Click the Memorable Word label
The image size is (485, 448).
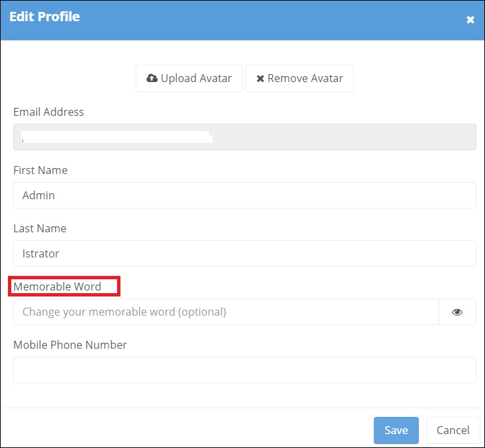(x=57, y=287)
